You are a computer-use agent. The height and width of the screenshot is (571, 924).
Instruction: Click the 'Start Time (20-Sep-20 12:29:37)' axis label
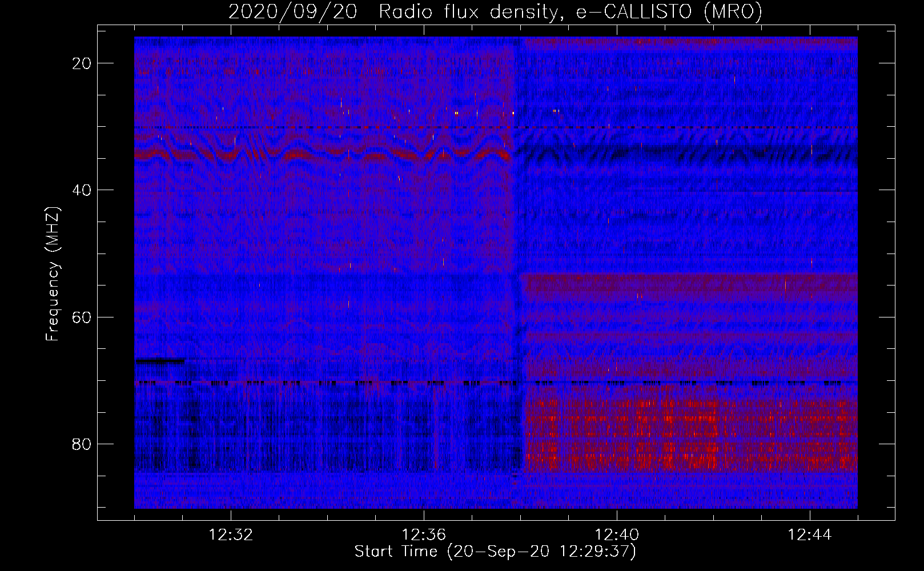495,552
